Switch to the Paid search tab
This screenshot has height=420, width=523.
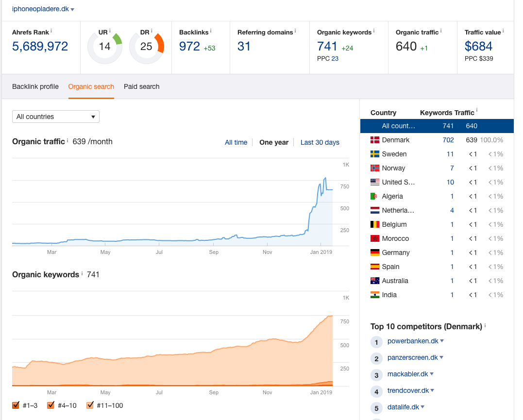pyautogui.click(x=141, y=86)
